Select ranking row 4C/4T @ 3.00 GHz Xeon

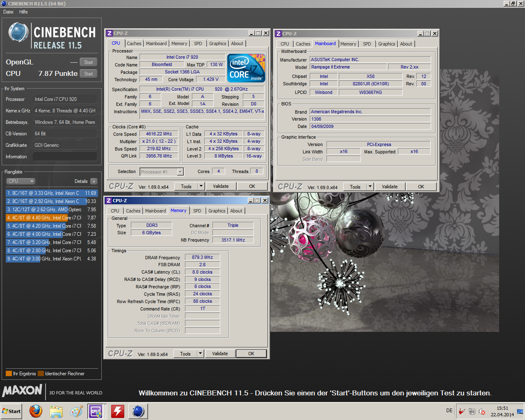pyautogui.click(x=52, y=258)
